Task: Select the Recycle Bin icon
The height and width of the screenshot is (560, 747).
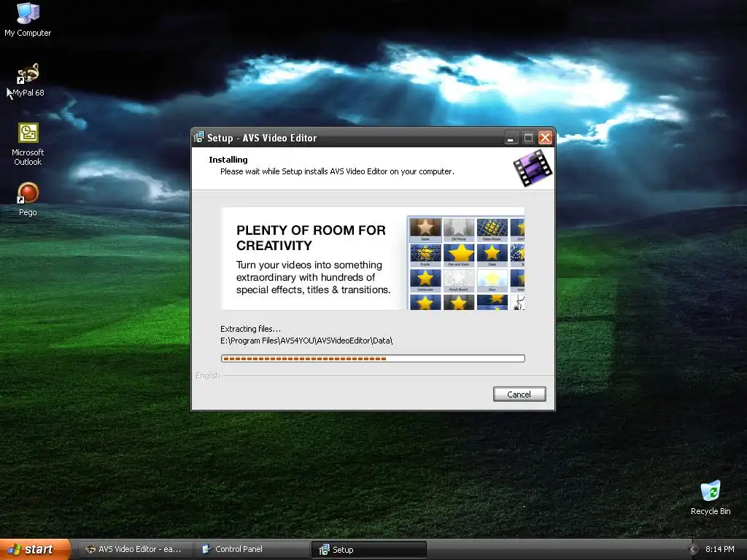Action: (x=711, y=497)
